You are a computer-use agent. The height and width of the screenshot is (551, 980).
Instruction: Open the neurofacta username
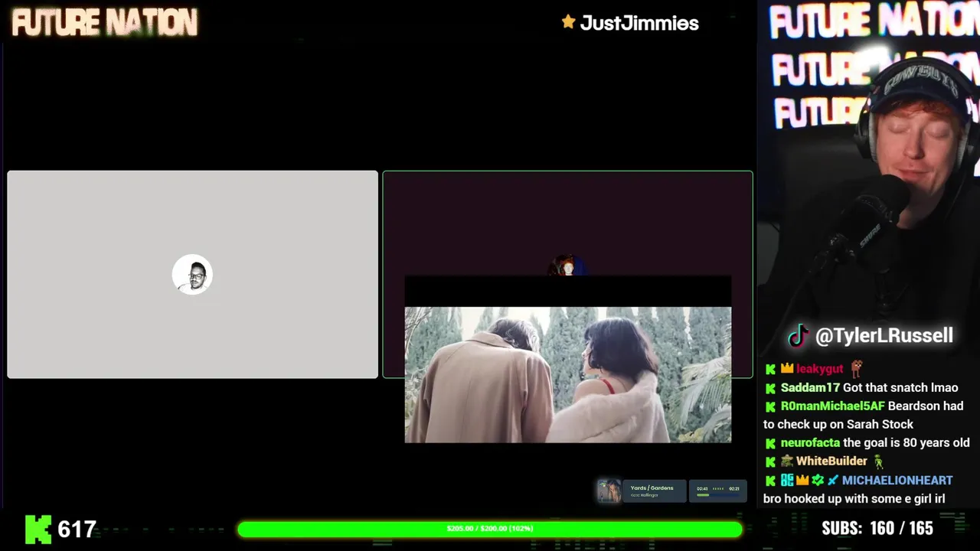coord(810,443)
